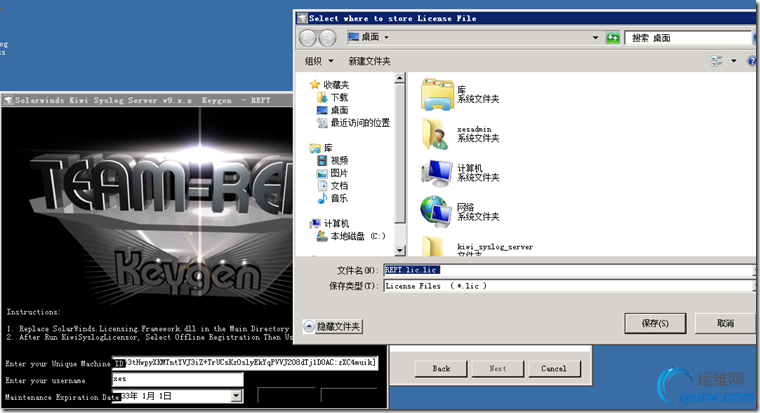Select 收藏夹 star icon in navigation tree
This screenshot has width=760, height=413.
pyautogui.click(x=315, y=84)
